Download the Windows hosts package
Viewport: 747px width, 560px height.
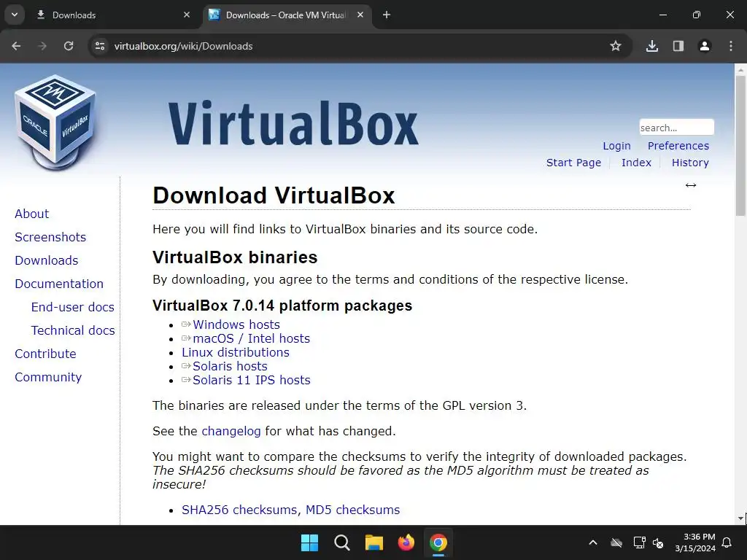coord(236,324)
